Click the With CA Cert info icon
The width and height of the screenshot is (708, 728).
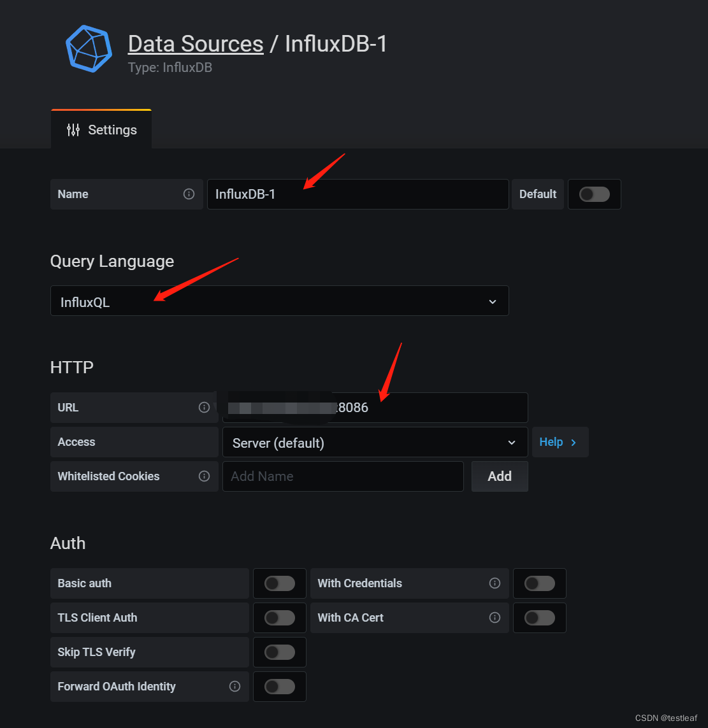pyautogui.click(x=495, y=618)
